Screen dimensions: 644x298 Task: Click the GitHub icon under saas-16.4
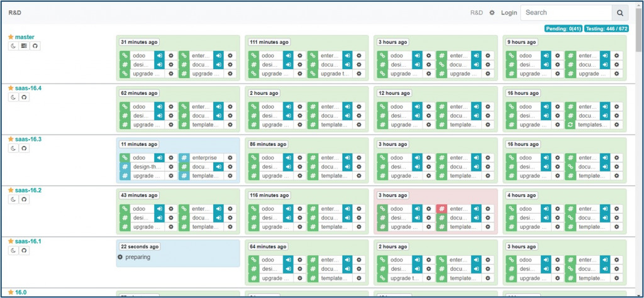coord(25,97)
